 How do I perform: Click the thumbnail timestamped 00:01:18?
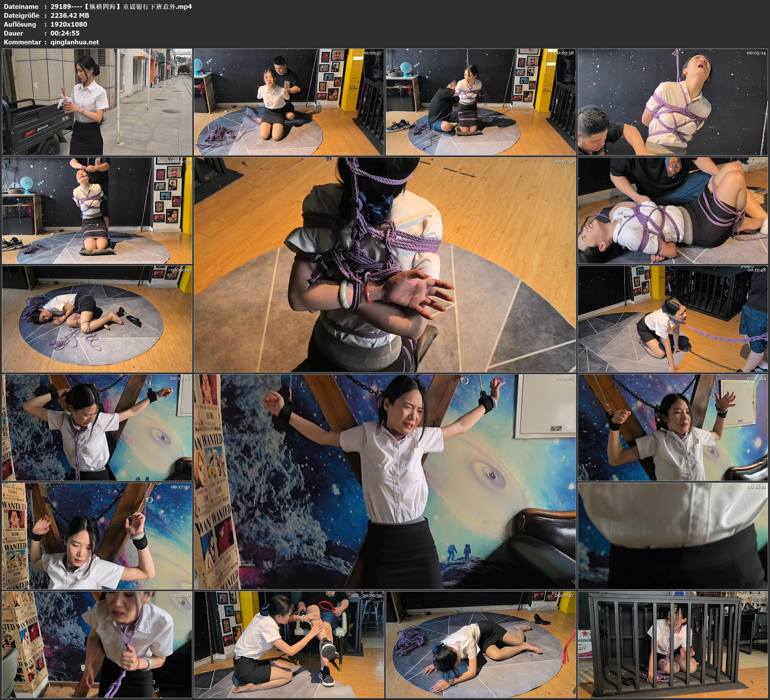[97, 102]
